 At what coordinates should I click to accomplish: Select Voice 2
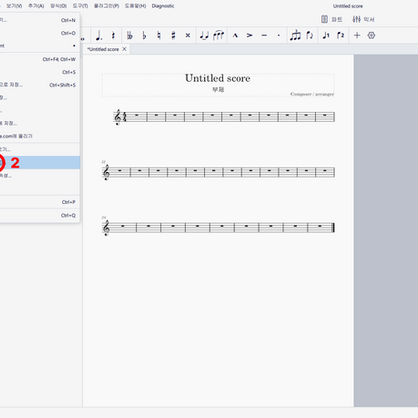point(340,35)
